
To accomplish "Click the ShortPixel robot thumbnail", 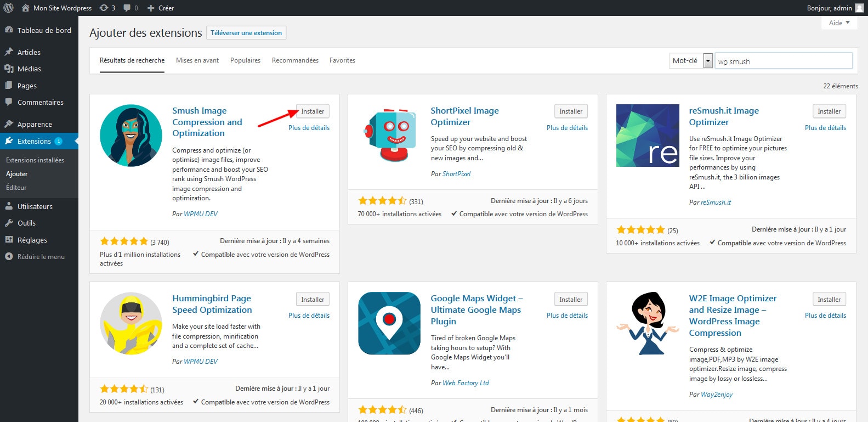I will pyautogui.click(x=389, y=136).
